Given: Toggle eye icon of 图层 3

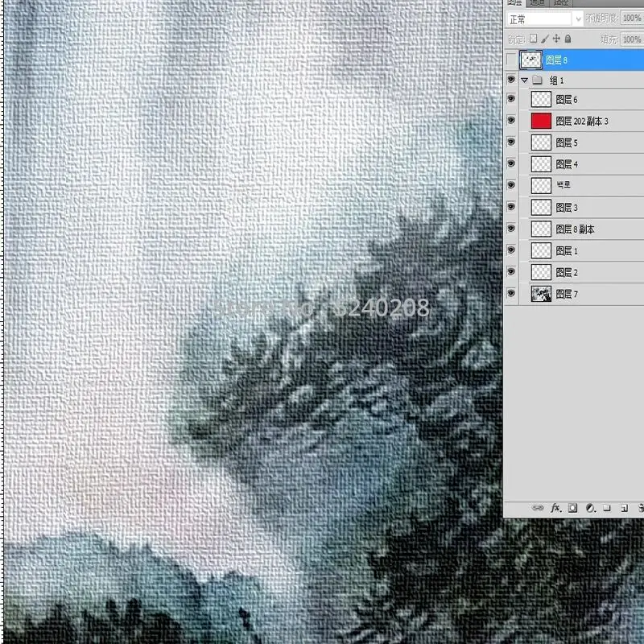Looking at the screenshot, I should tap(511, 207).
